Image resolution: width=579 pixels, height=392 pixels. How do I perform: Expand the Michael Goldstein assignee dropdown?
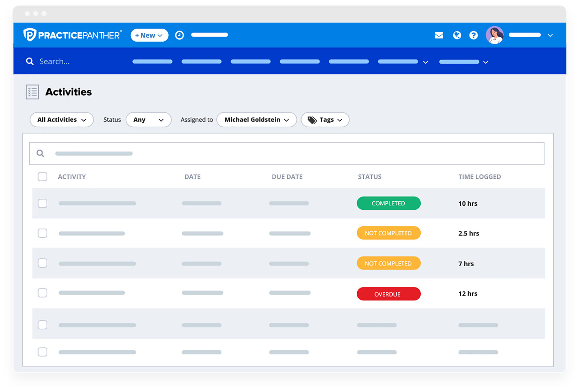click(x=256, y=120)
